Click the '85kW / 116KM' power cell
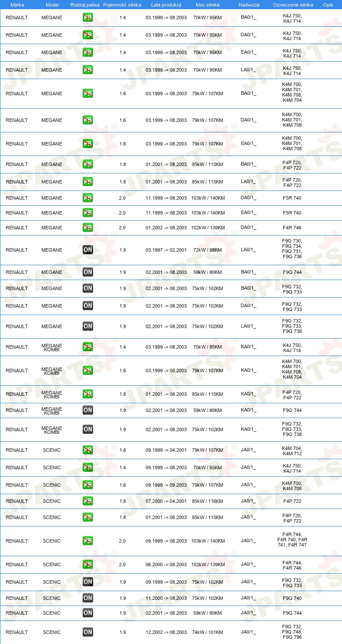The image size is (342, 644). tap(207, 501)
